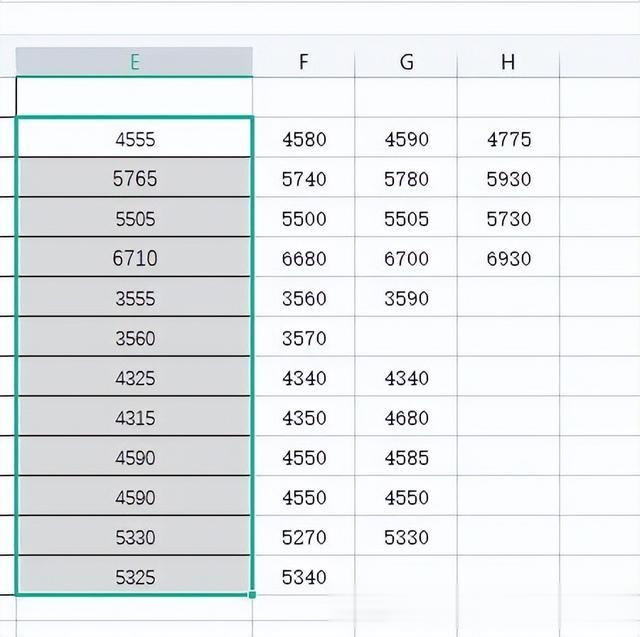Select cell showing 5340 in column F
Screen dimensions: 640x637
[304, 575]
